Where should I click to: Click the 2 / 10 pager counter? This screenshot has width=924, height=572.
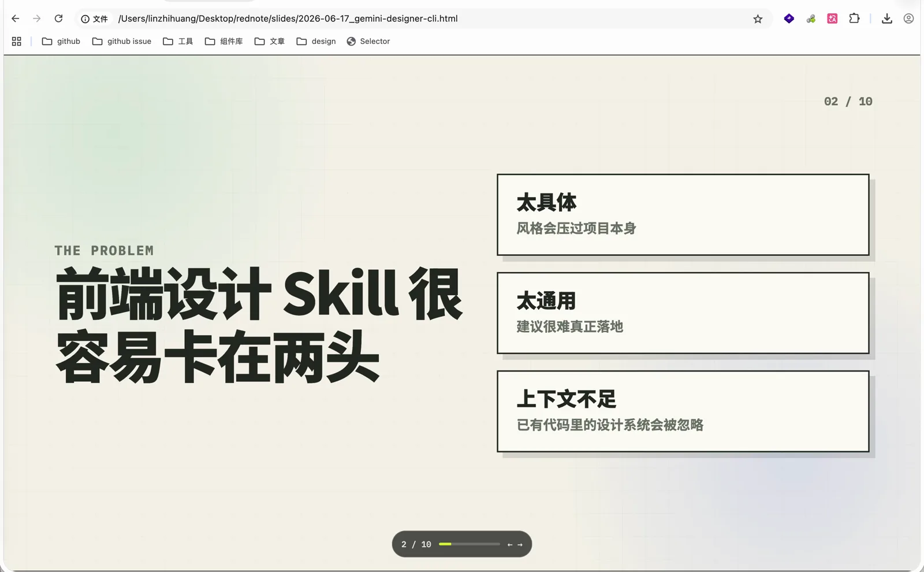416,544
